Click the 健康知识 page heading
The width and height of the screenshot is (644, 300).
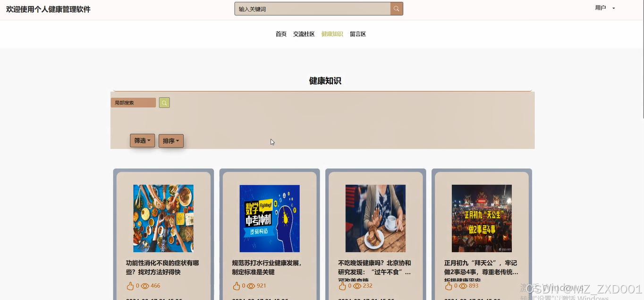point(325,81)
